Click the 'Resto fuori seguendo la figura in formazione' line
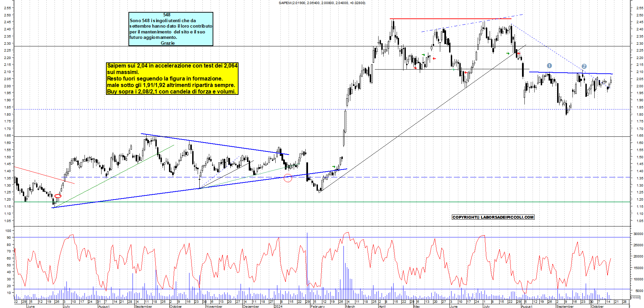This screenshot has width=644, height=308. click(x=165, y=78)
